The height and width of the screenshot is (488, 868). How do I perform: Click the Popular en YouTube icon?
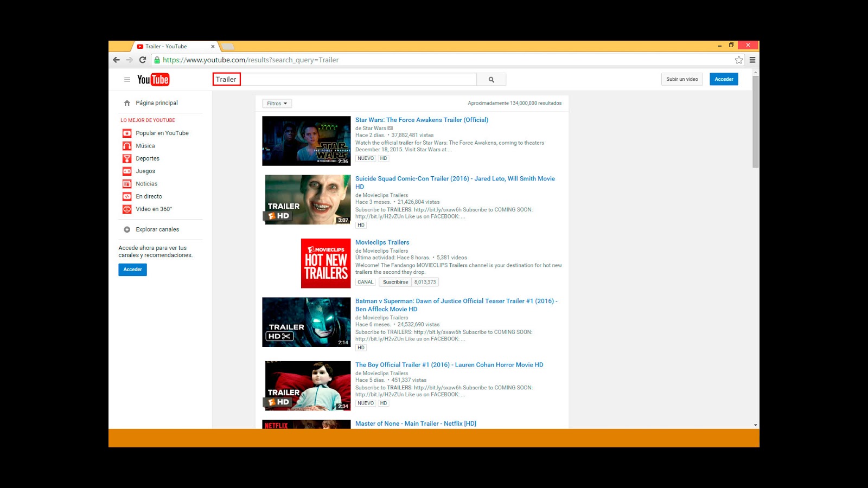127,133
